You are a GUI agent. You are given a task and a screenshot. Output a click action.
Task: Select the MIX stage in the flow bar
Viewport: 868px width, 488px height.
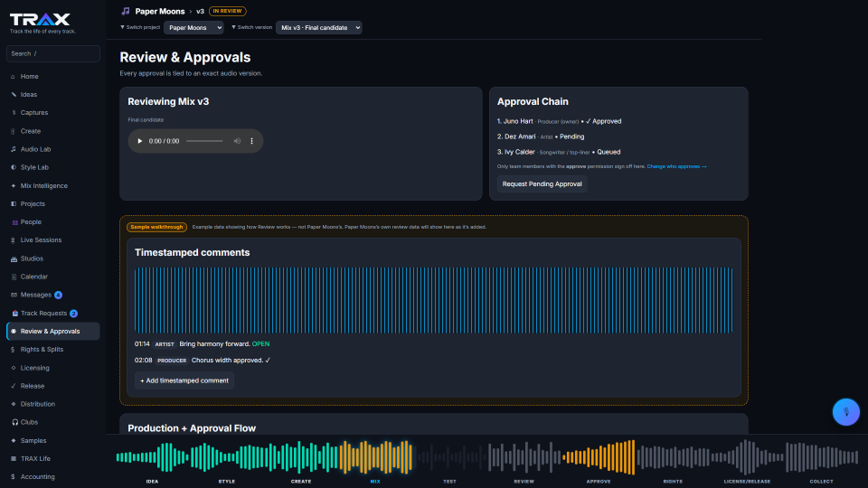pyautogui.click(x=375, y=482)
